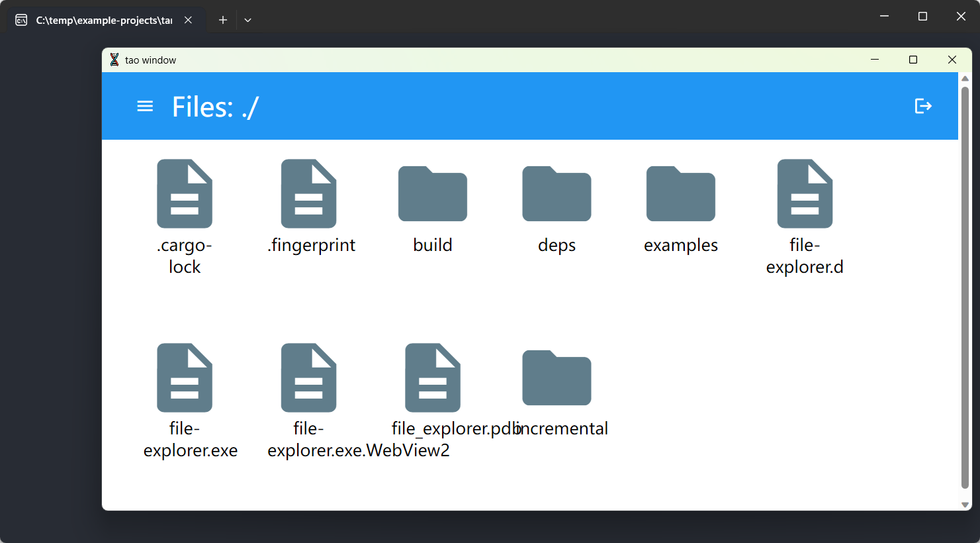Open the deps folder
Image resolution: width=980 pixels, height=543 pixels.
coord(557,194)
